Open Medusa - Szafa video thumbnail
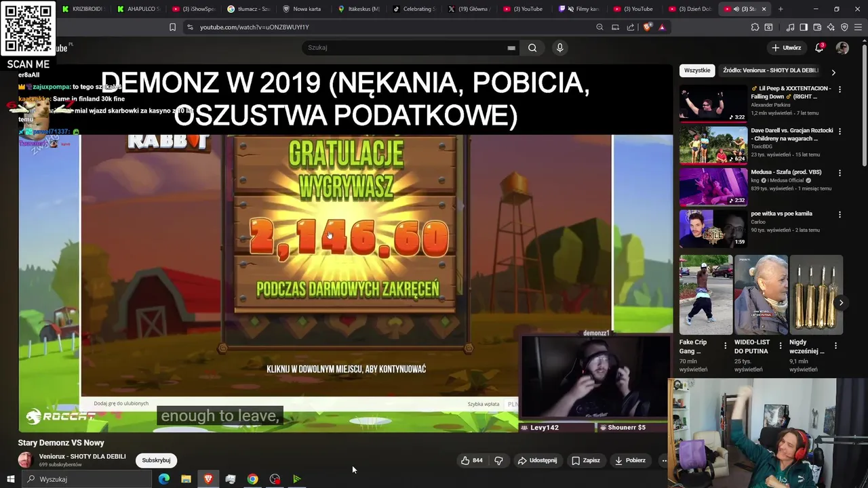 (x=713, y=186)
